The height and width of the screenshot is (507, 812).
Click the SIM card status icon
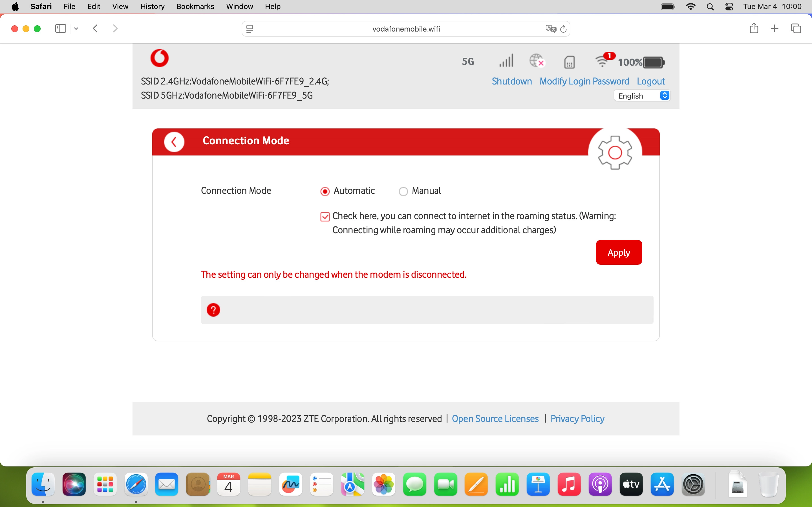(x=570, y=62)
